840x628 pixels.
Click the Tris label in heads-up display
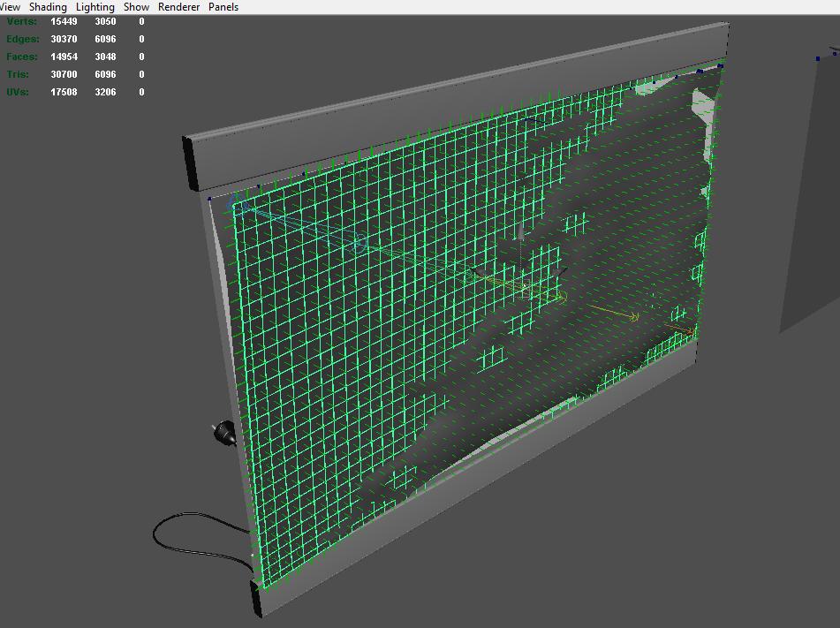(18, 74)
